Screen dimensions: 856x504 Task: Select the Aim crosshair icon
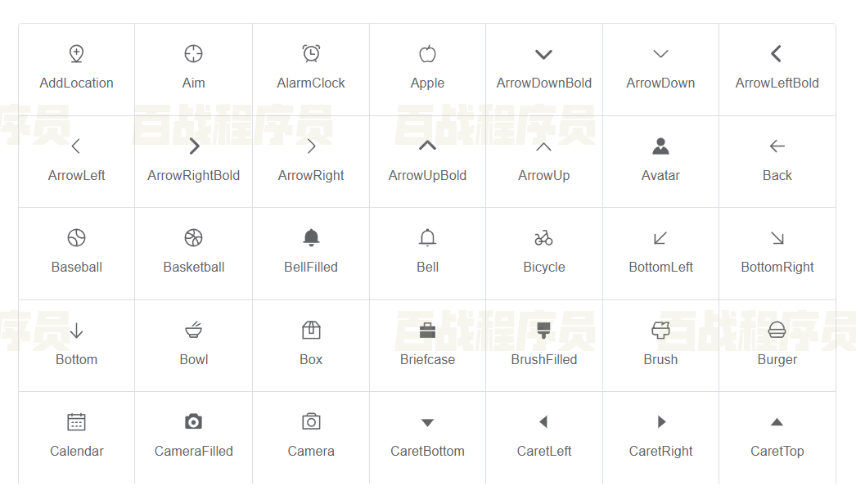coord(193,54)
